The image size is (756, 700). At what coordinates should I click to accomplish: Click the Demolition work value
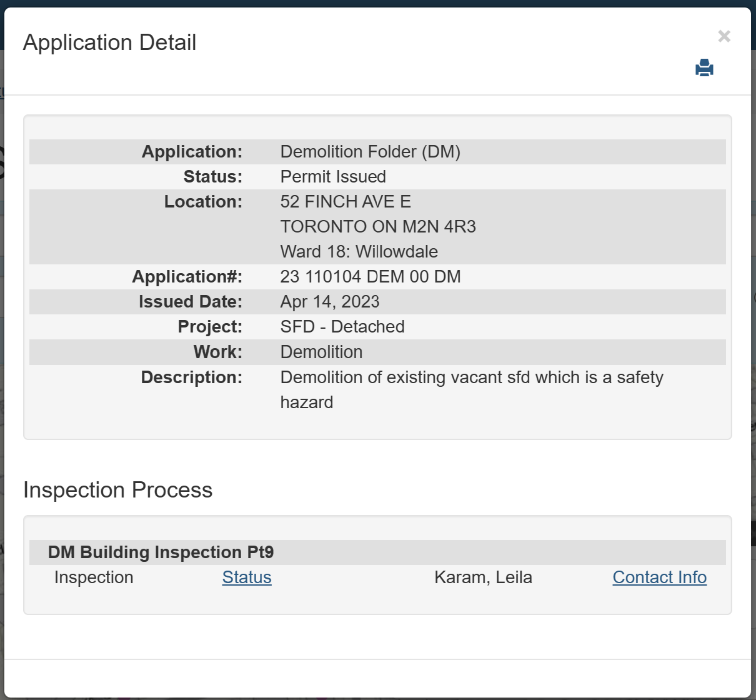pyautogui.click(x=321, y=352)
